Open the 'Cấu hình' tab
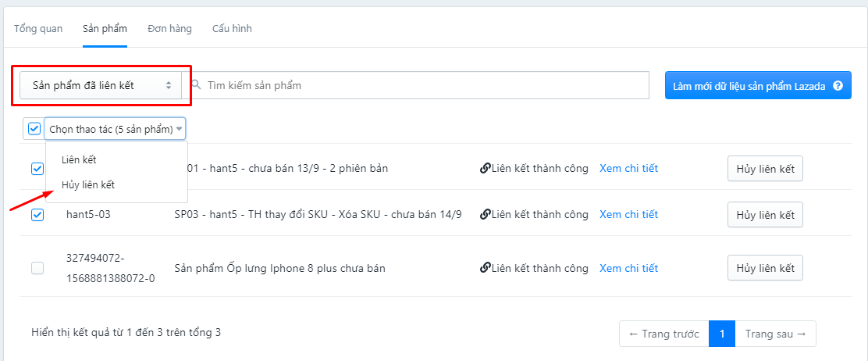 coord(232,29)
